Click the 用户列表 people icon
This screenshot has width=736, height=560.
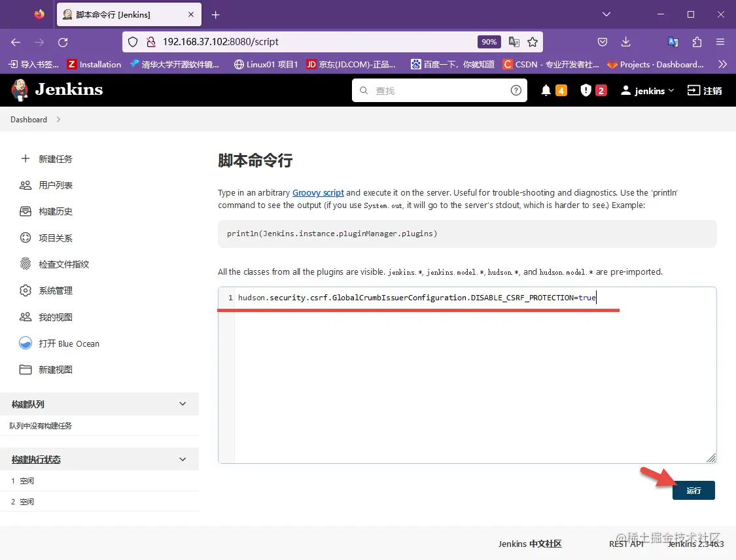click(26, 185)
